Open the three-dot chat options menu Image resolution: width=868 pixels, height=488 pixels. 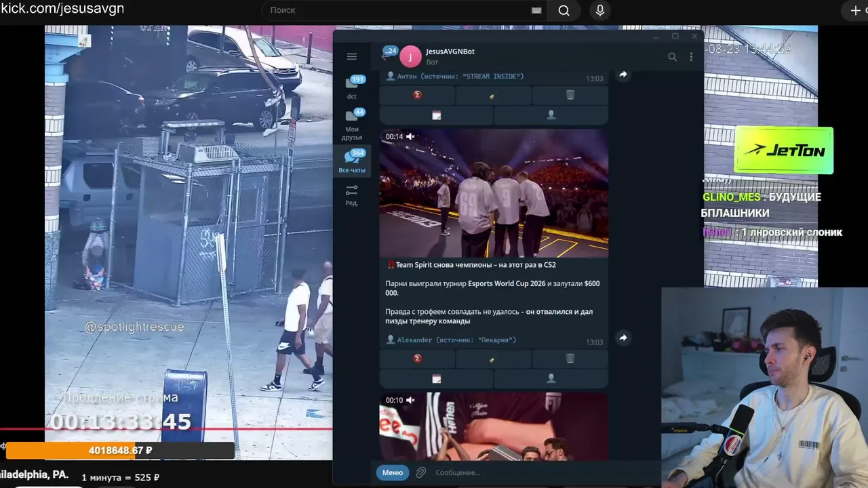point(691,57)
